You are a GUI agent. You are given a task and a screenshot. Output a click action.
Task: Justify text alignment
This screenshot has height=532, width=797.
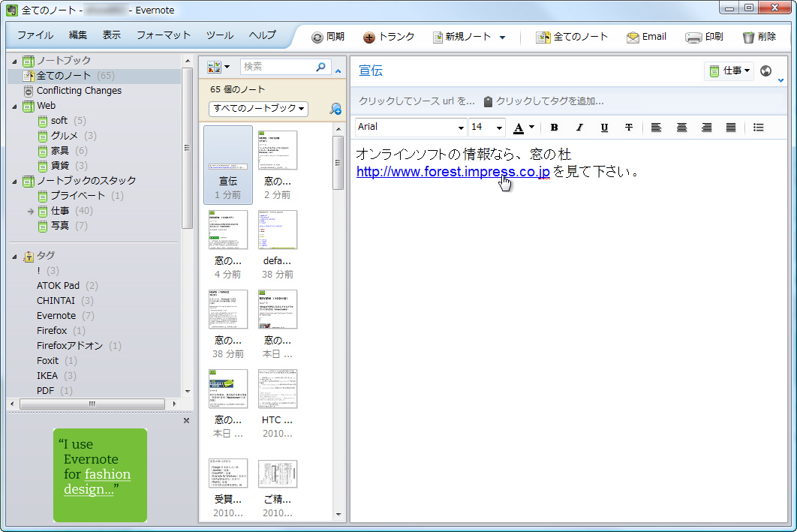click(x=731, y=128)
